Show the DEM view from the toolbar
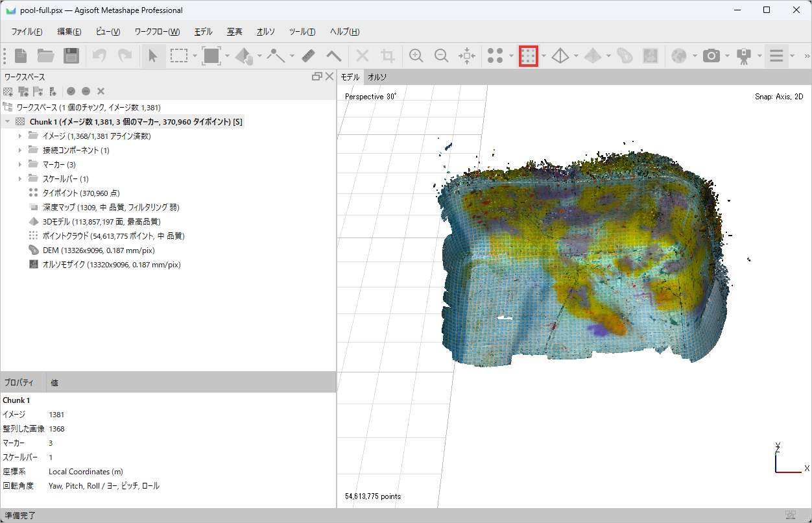812x523 pixels. coord(625,56)
